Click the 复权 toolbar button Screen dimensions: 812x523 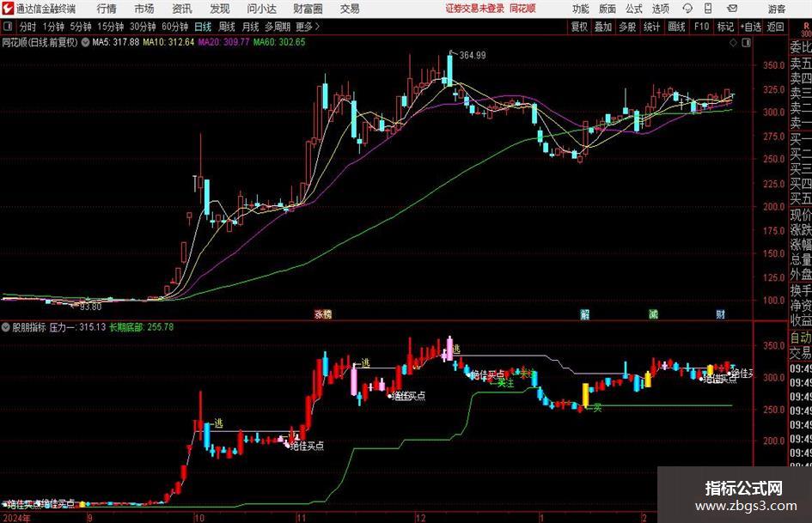579,27
